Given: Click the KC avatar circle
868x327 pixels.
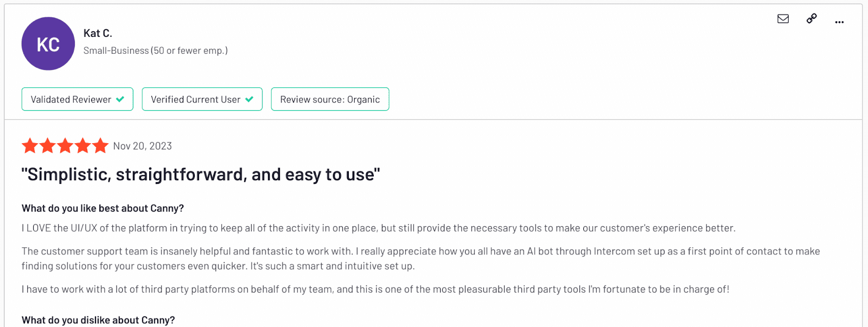Looking at the screenshot, I should [x=48, y=43].
